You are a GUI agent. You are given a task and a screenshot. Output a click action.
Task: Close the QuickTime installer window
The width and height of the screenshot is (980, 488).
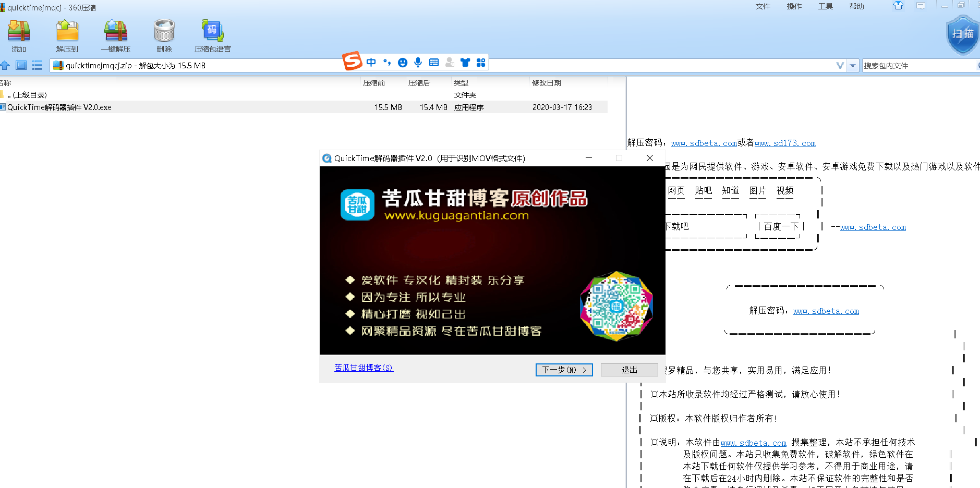(x=650, y=158)
